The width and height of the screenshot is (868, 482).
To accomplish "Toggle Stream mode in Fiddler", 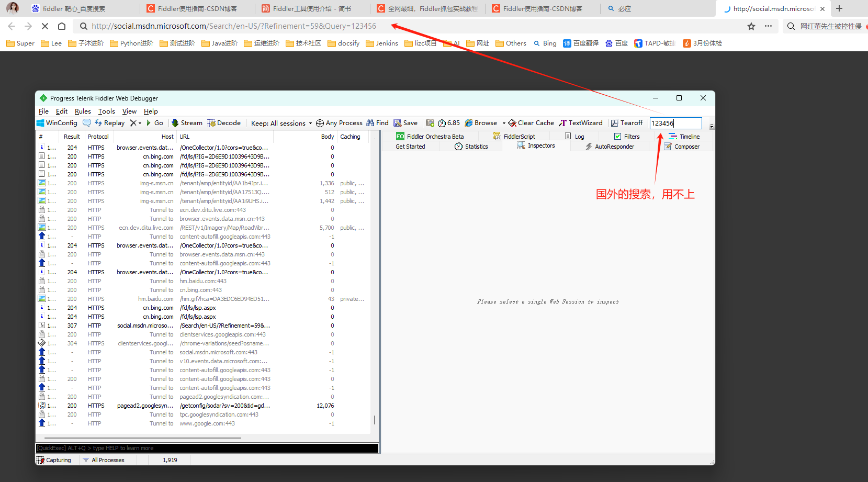I will [x=187, y=123].
